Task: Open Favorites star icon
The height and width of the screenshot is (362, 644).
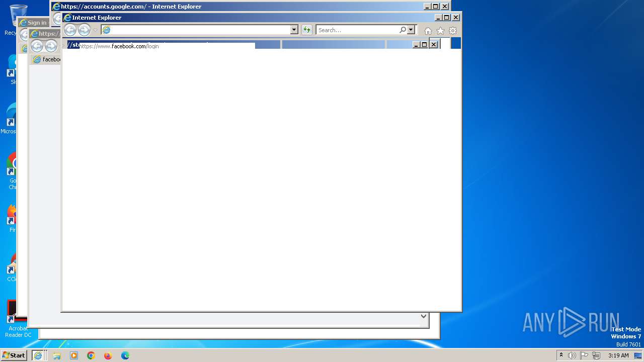Action: click(440, 31)
